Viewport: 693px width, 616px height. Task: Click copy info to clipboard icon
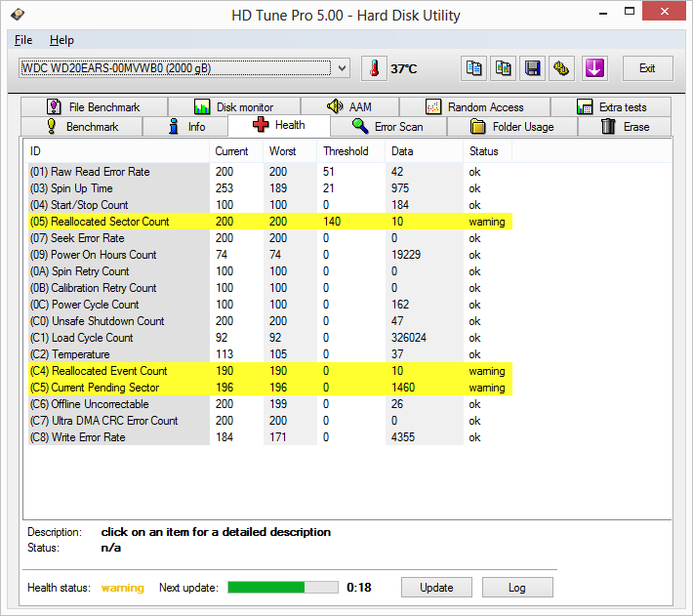tap(473, 68)
